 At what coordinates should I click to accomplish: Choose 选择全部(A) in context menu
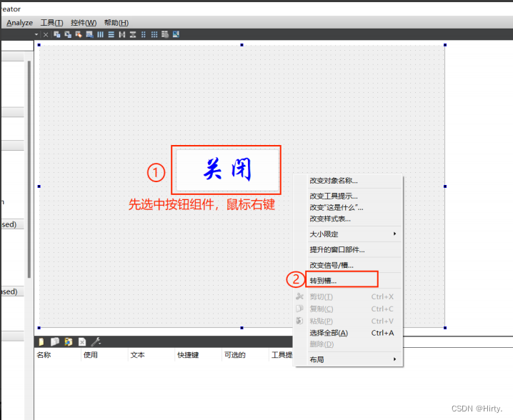point(349,333)
